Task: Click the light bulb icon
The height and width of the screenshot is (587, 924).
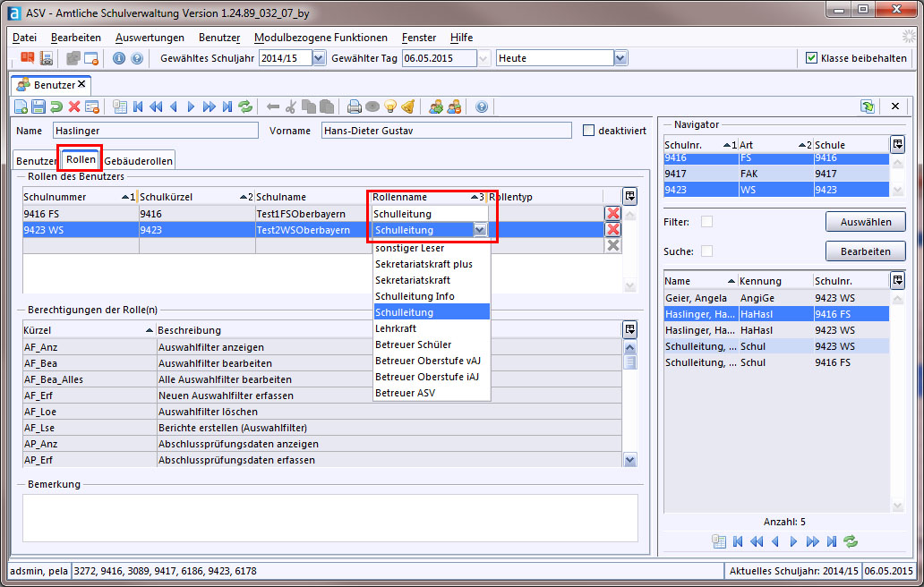Action: pyautogui.click(x=390, y=106)
